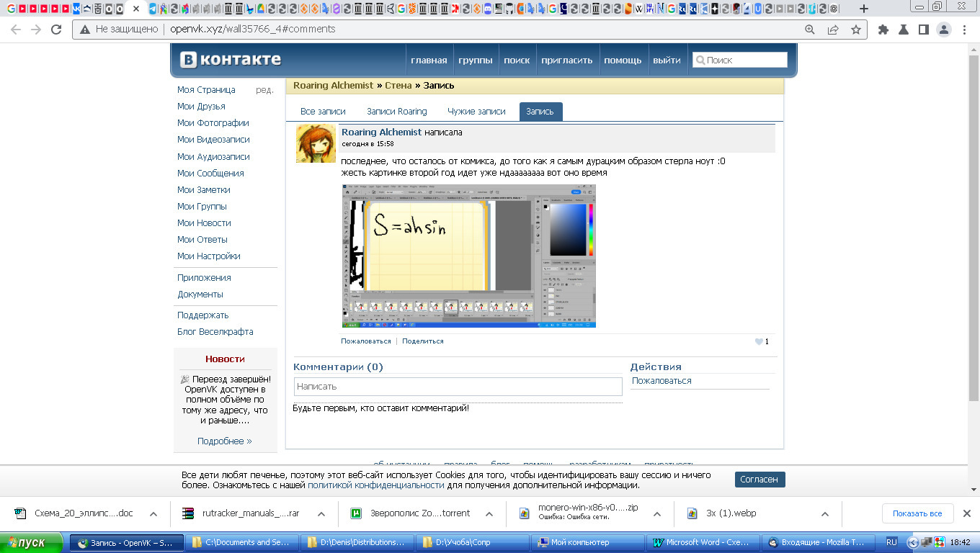This screenshot has width=980, height=553.
Task: Switch to the Записи Roaring tab
Action: click(397, 112)
